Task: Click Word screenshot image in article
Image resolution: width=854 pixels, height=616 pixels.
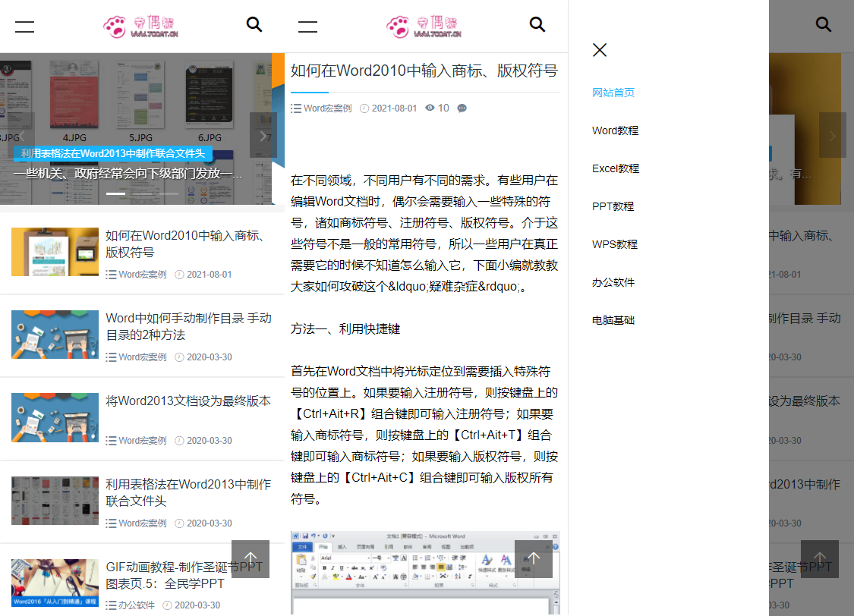Action: pyautogui.click(x=425, y=573)
